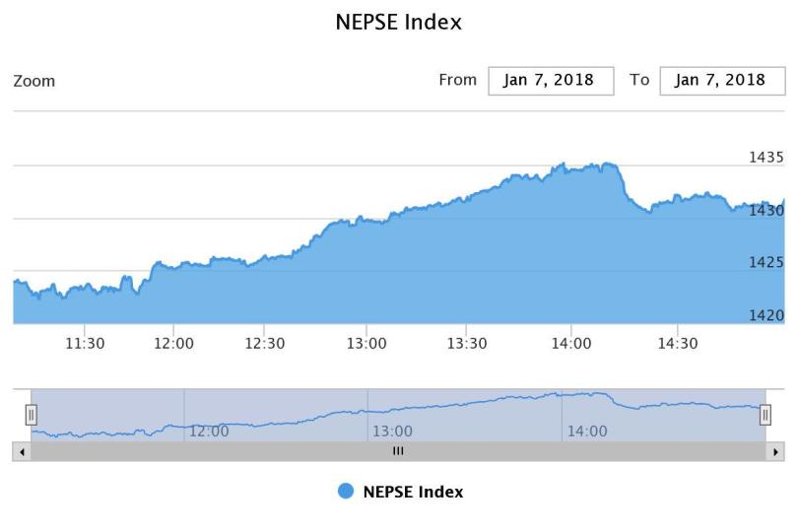Click the Zoom label
Screen dimensions: 798x532
33,81
